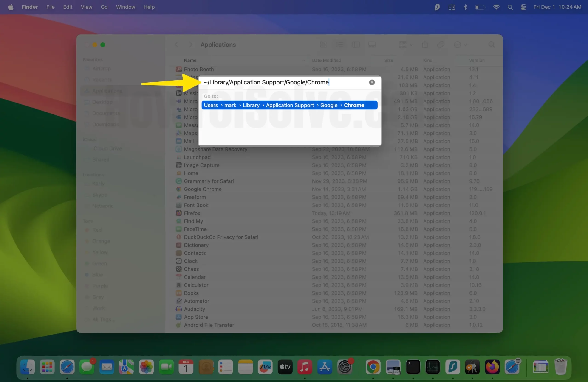This screenshot has height=382, width=588.
Task: Open Music from the Dock
Action: (x=305, y=367)
